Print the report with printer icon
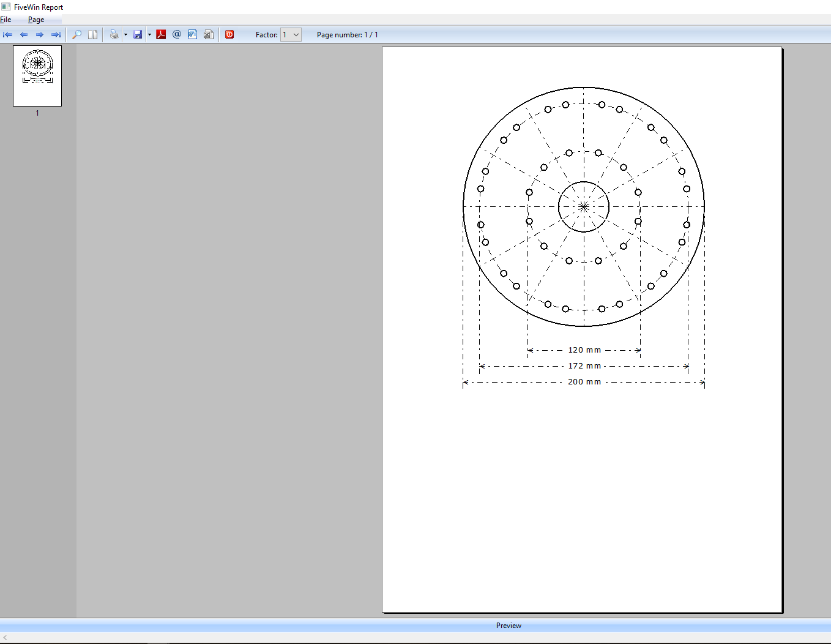 point(114,35)
